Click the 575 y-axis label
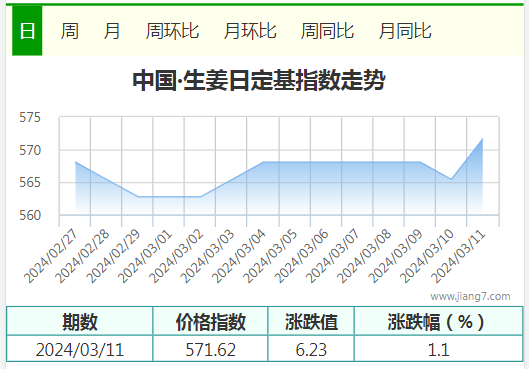 tap(30, 117)
